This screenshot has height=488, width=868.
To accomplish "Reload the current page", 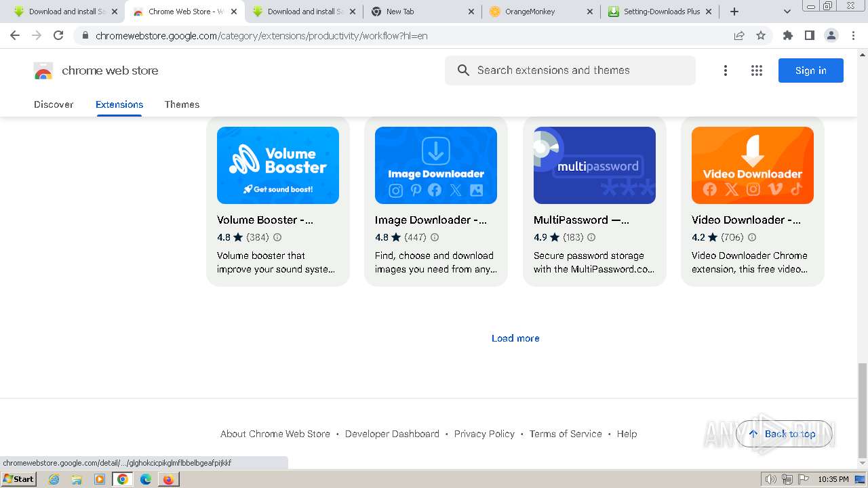I will 58,35.
